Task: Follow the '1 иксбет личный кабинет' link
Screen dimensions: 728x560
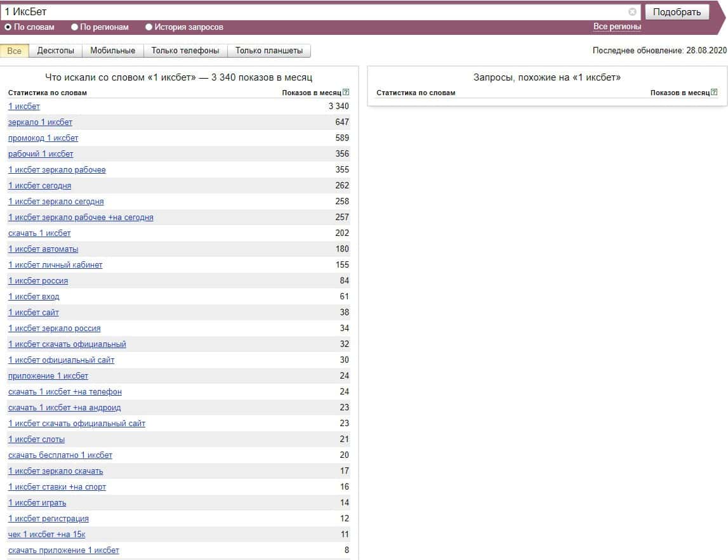Action: pos(55,265)
